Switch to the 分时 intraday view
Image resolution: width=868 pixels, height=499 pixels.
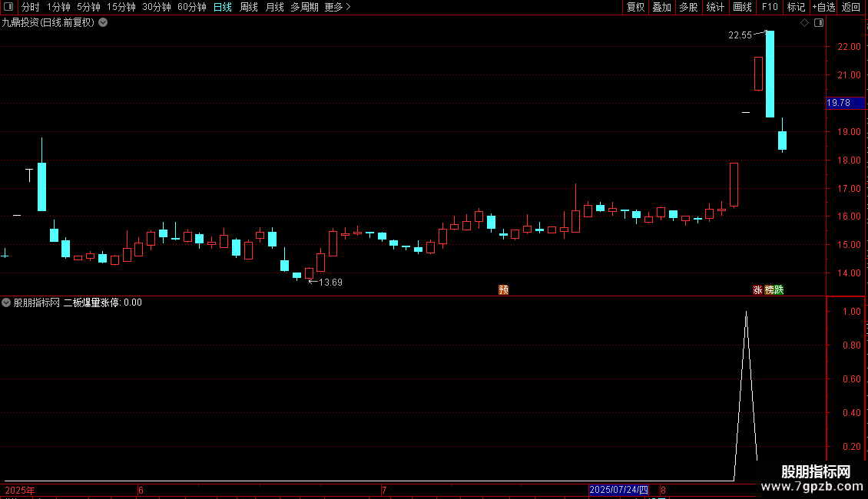31,7
